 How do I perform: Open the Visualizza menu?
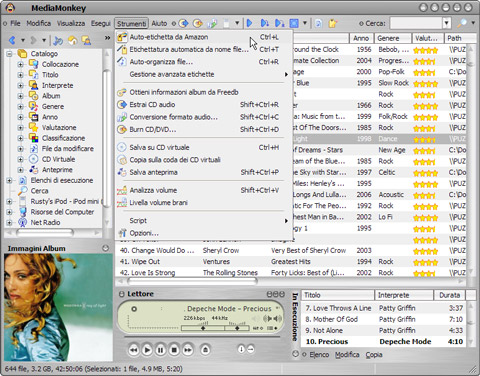coord(71,23)
